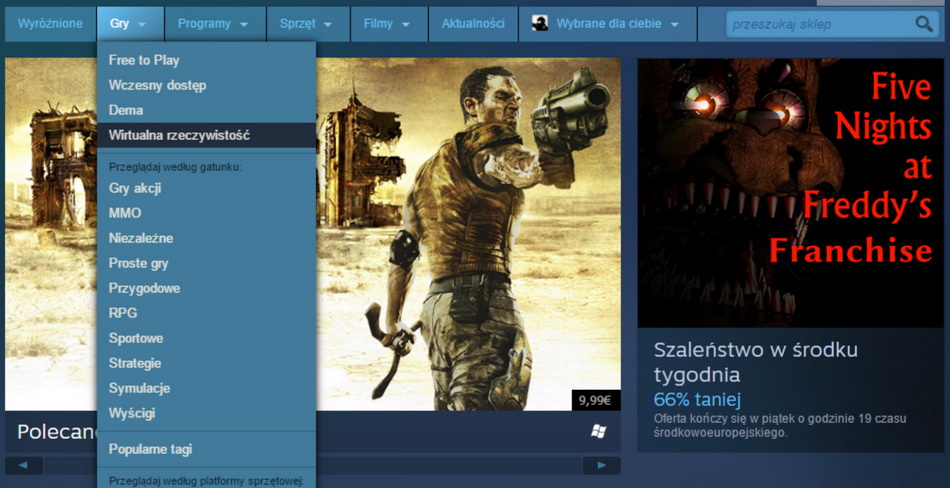Choose Symulacje genre

pyautogui.click(x=206, y=388)
